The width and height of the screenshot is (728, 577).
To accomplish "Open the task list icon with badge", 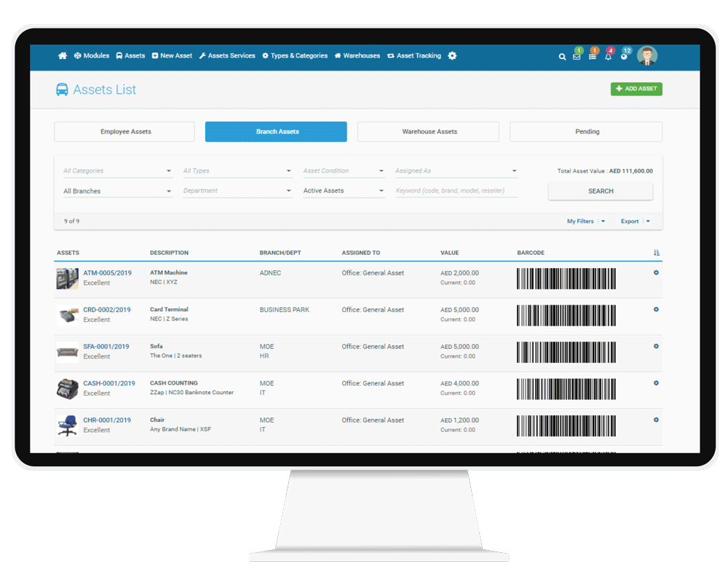I will pos(593,57).
